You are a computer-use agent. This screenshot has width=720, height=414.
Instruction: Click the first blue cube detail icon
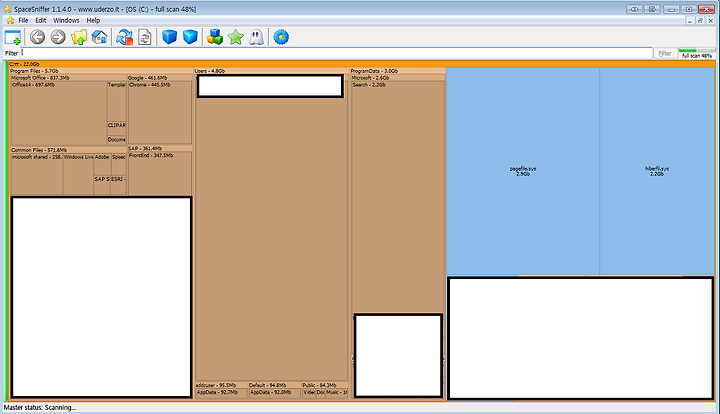169,37
